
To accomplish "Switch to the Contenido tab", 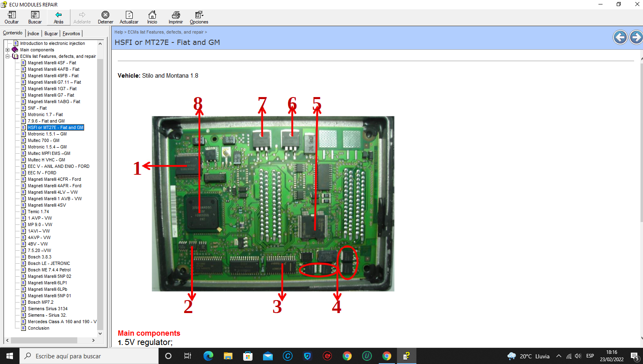I will 13,33.
